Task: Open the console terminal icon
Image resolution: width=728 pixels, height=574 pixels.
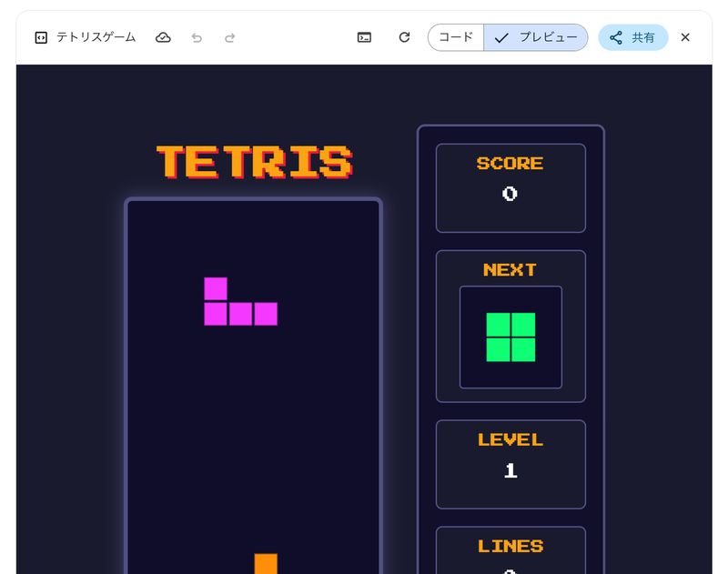Action: 365,37
